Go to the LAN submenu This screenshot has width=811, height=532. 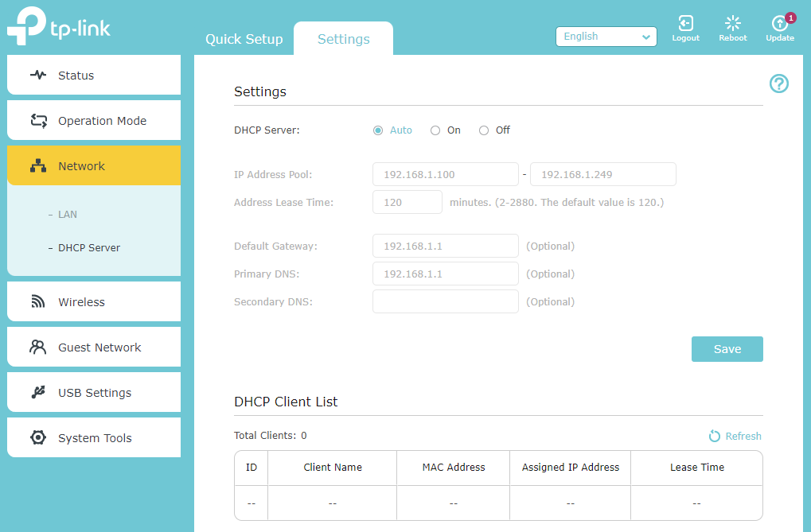pos(67,214)
